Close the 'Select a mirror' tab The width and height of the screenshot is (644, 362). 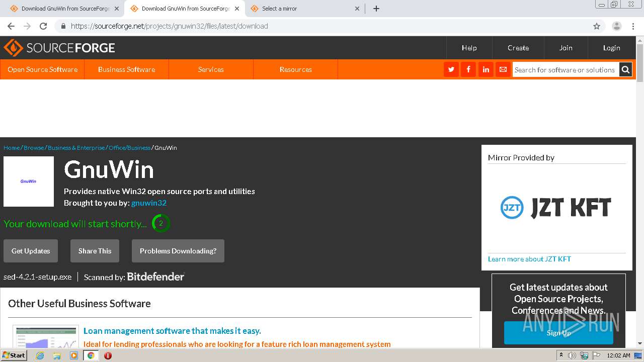click(x=357, y=9)
